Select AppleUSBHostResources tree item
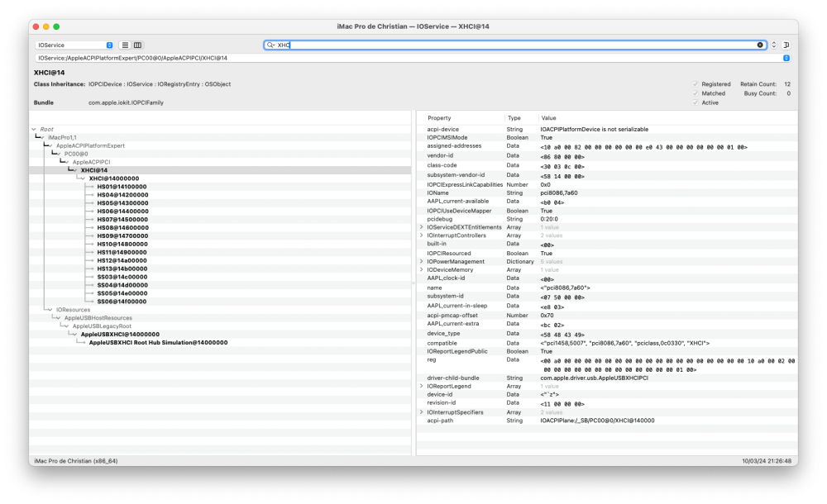 tap(98, 318)
